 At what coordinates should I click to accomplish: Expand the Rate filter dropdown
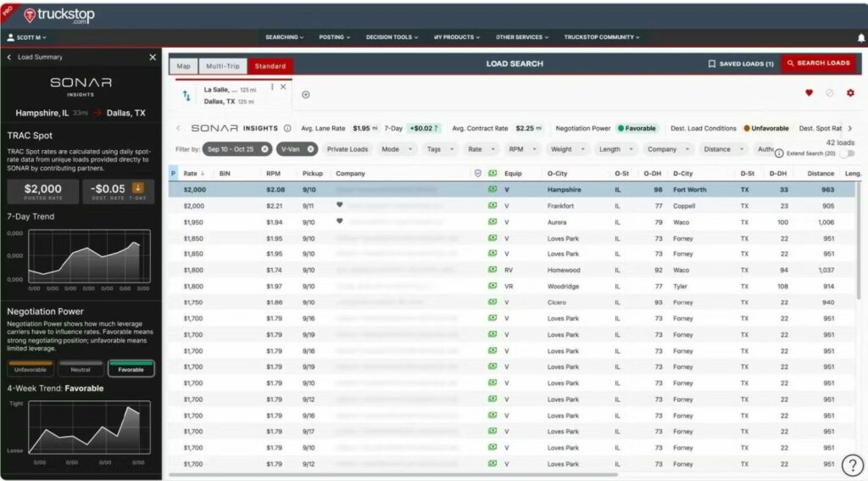click(481, 149)
